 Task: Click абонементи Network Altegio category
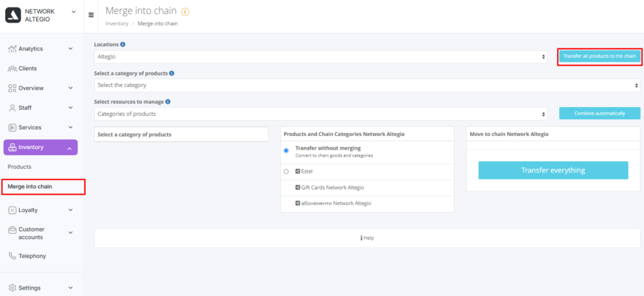click(336, 203)
